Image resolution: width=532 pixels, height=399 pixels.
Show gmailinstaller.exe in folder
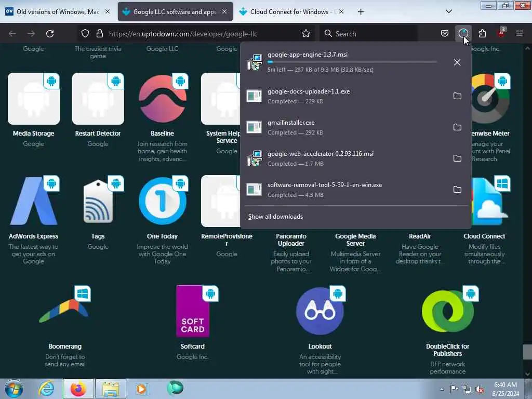click(457, 127)
